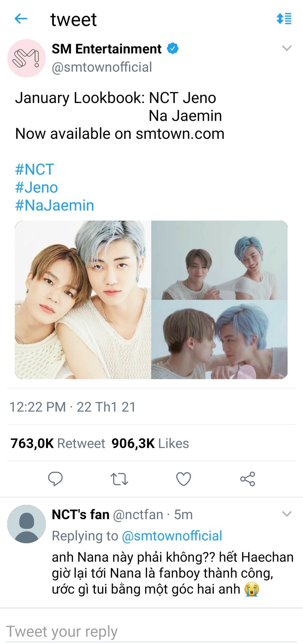
Task: Open the bottom-right photo
Action: pyautogui.click(x=219, y=340)
